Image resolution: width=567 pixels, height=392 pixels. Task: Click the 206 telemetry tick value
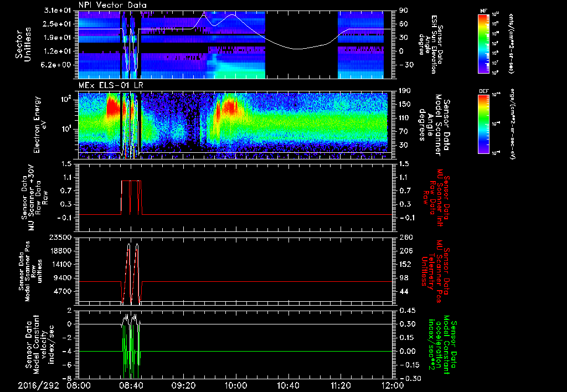tap(405, 251)
